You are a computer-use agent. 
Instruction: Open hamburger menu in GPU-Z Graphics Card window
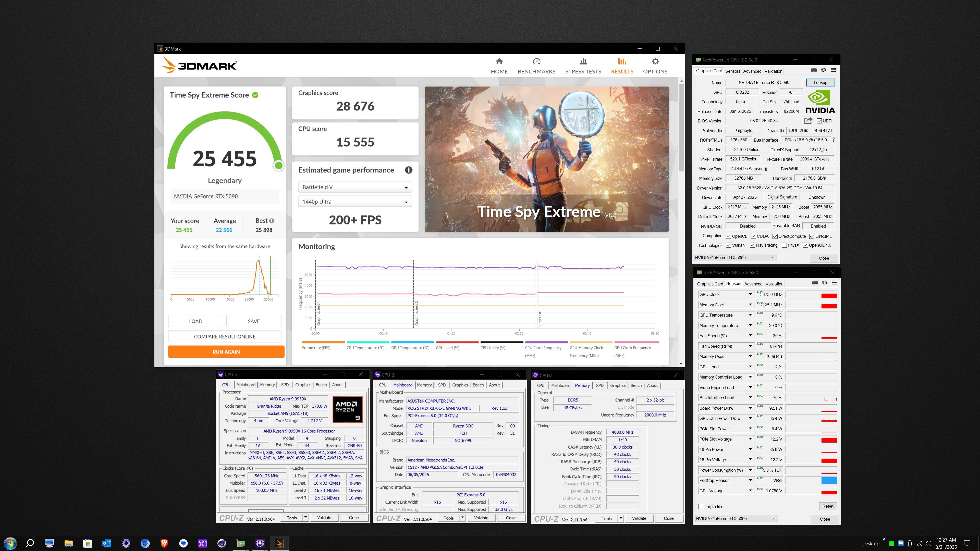[x=833, y=70]
